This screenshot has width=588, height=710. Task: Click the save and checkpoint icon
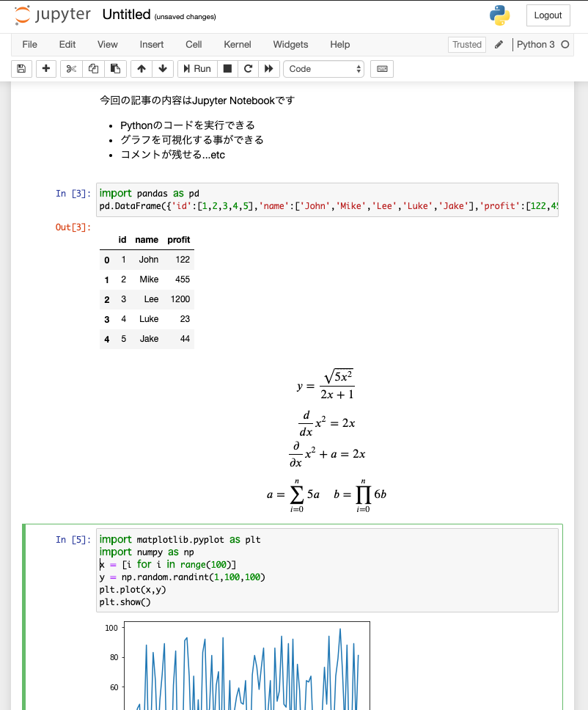coord(21,69)
